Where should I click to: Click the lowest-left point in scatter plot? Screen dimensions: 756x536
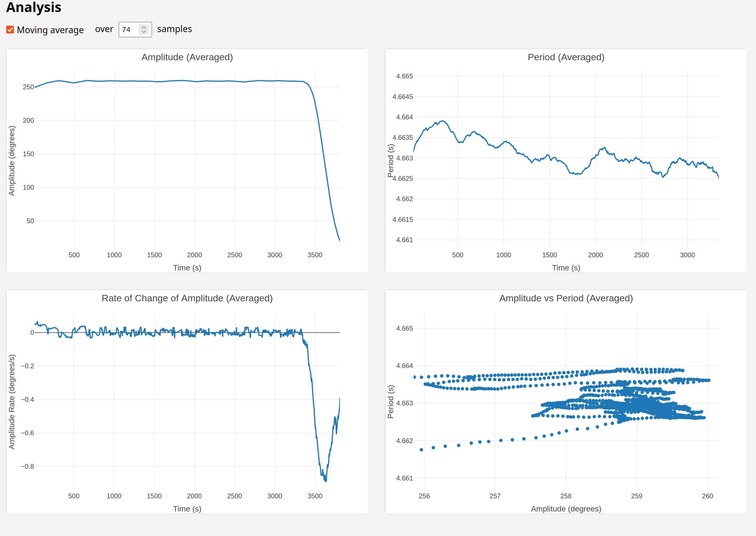[x=421, y=450]
